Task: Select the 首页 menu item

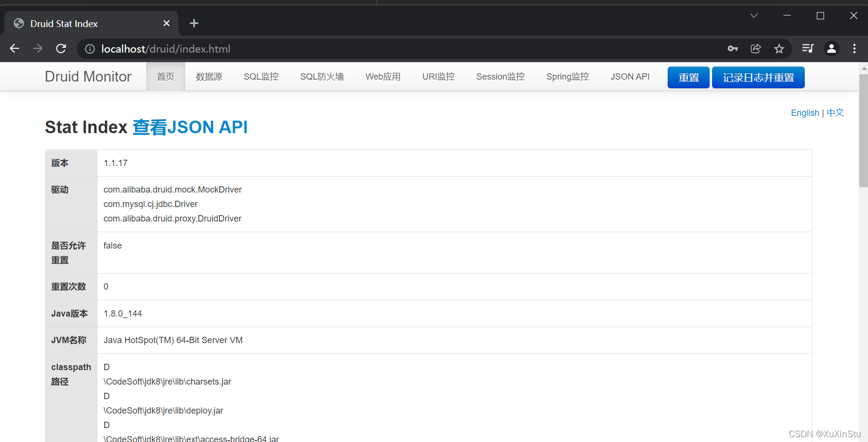Action: 166,77
